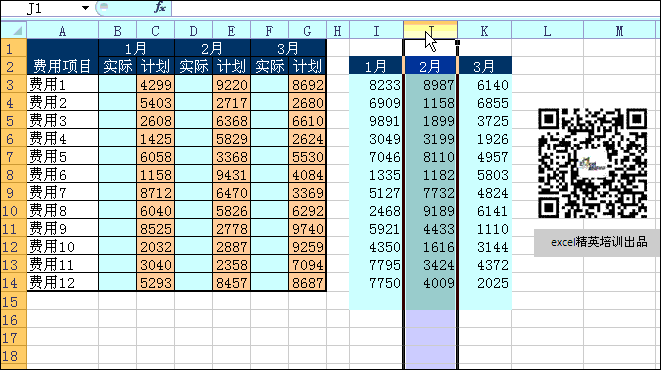
Task: Click cell value 5293
Action: pos(155,282)
